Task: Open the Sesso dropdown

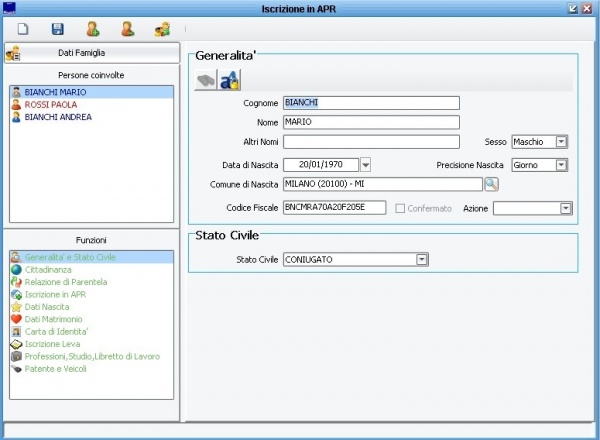Action: click(561, 142)
